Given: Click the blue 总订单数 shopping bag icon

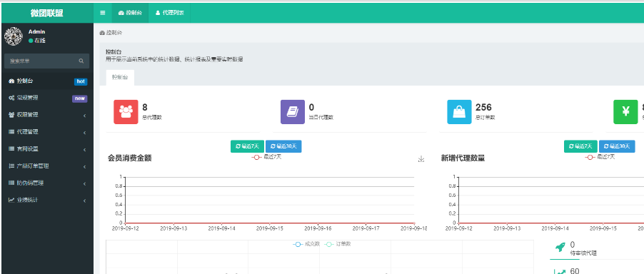Looking at the screenshot, I should tap(459, 111).
